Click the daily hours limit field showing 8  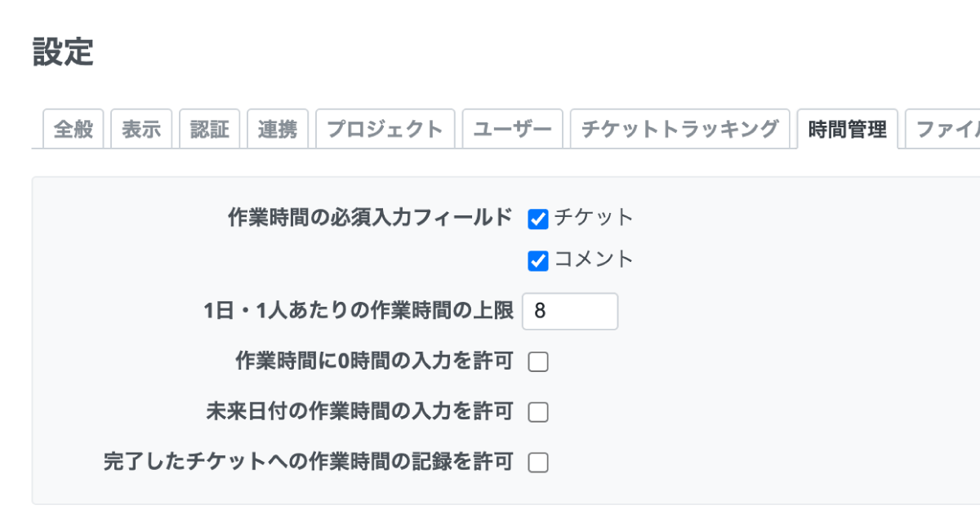[x=570, y=311]
